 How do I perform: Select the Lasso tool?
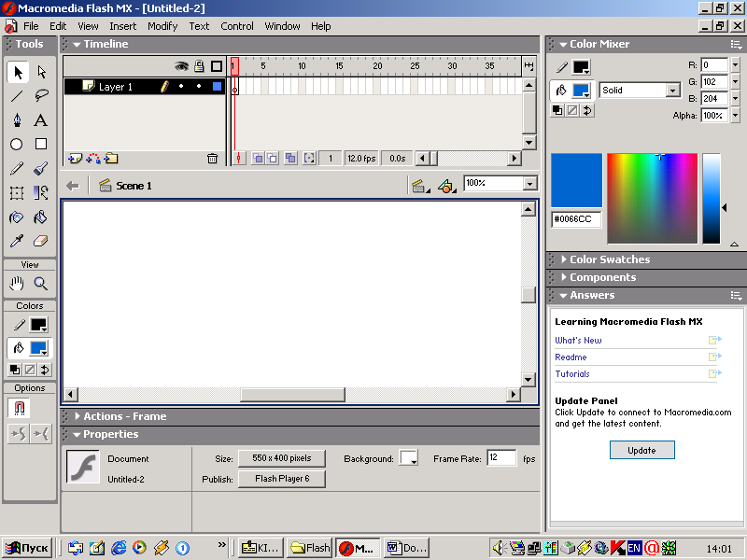pyautogui.click(x=41, y=96)
